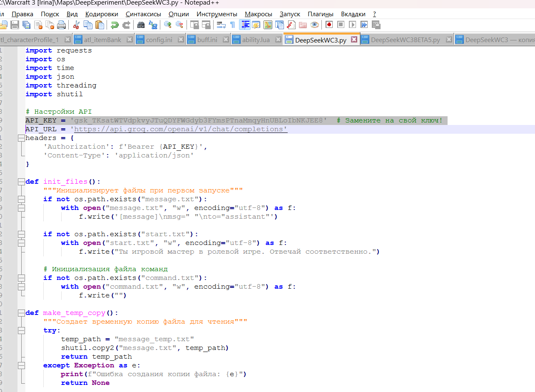This screenshot has width=535, height=392.
Task: Click the Undo arrow icon
Action: (x=114, y=25)
